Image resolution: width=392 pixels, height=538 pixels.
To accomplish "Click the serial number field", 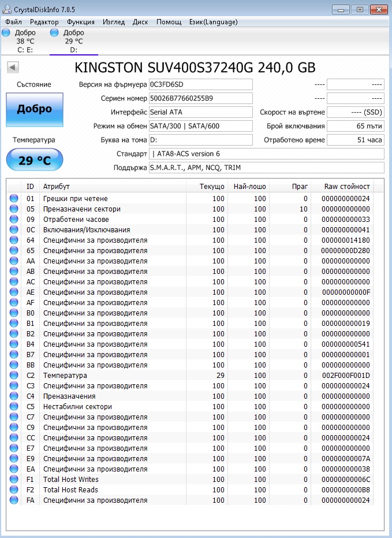I will [201, 98].
